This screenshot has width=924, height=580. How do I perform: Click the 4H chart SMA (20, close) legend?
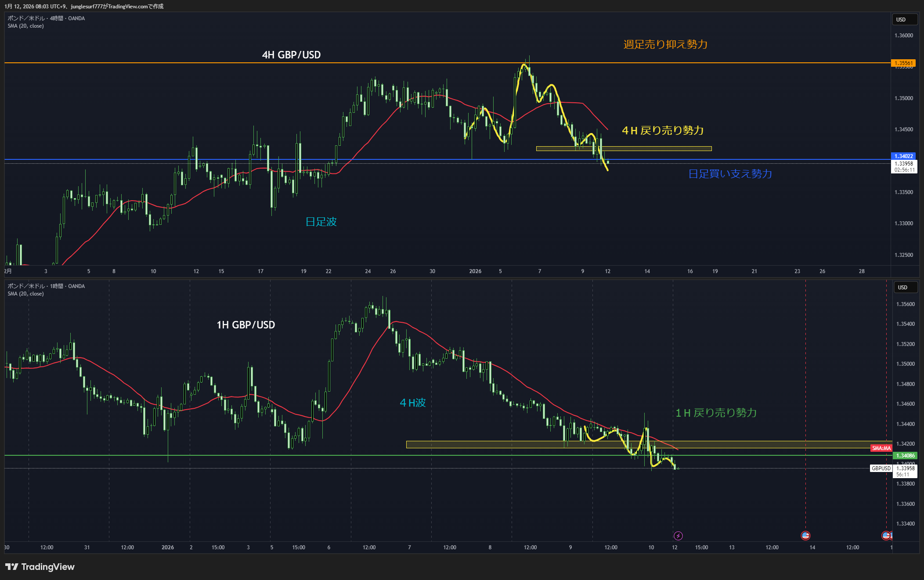(x=25, y=26)
